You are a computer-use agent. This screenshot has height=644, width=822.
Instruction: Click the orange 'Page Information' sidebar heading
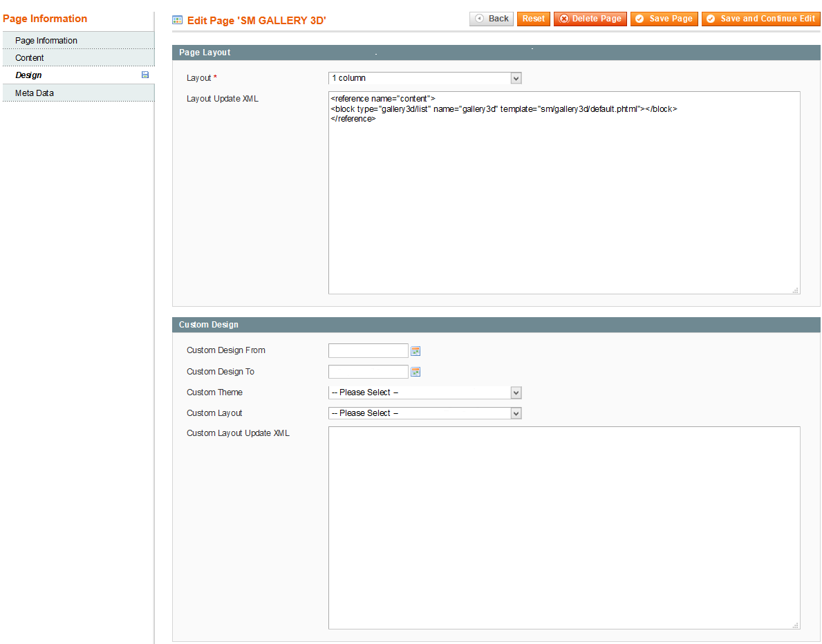coord(45,19)
